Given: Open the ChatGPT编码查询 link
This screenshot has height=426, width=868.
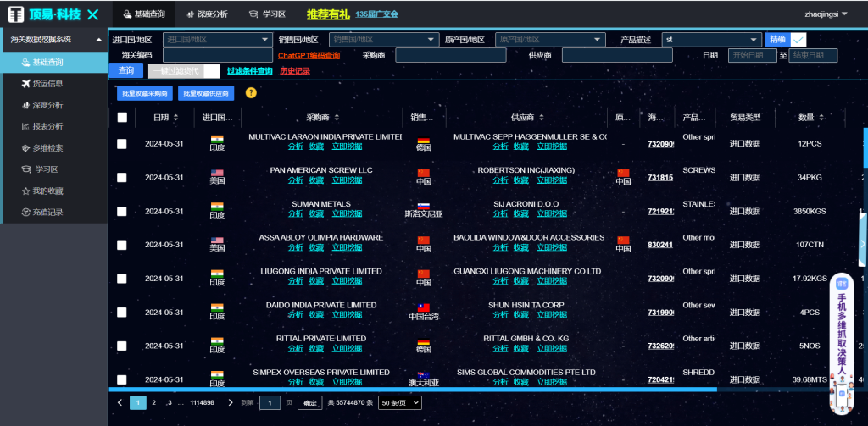Looking at the screenshot, I should 309,56.
